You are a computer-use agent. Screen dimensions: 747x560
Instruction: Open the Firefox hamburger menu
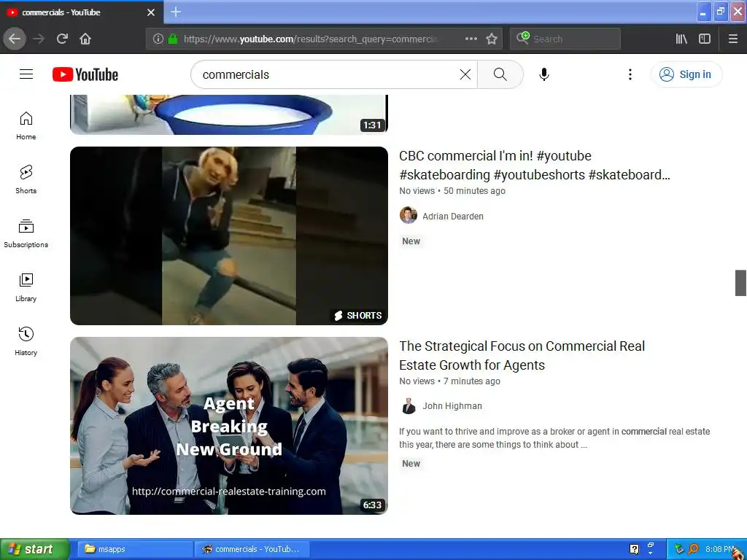tap(733, 39)
